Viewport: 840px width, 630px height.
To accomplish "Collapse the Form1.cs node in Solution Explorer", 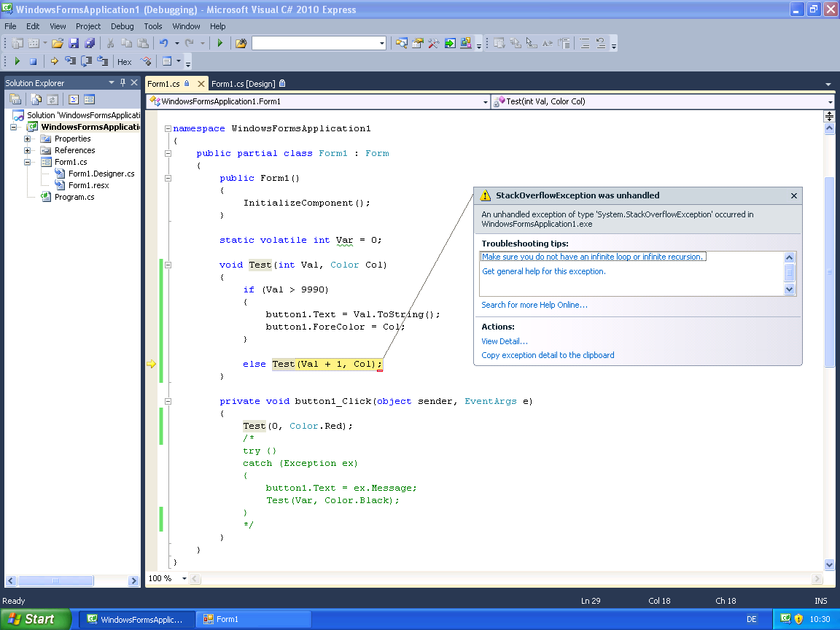I will [27, 163].
